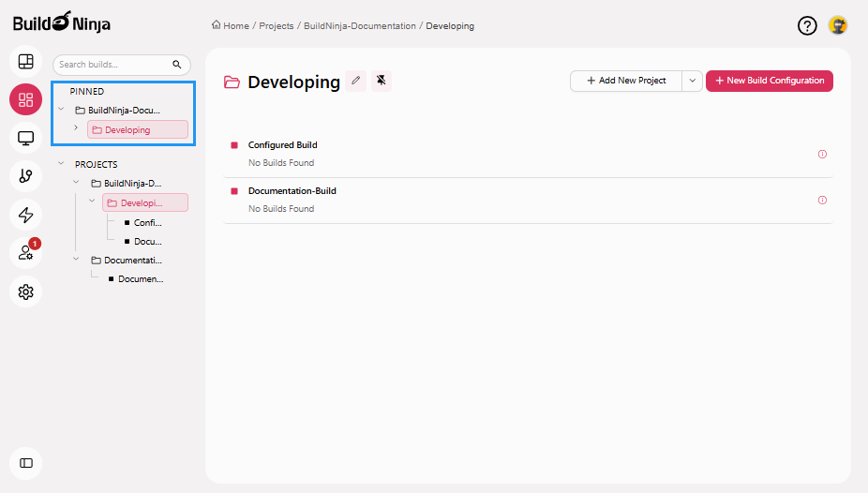Collapse the PROJECTS section
868x493 pixels.
(x=62, y=164)
